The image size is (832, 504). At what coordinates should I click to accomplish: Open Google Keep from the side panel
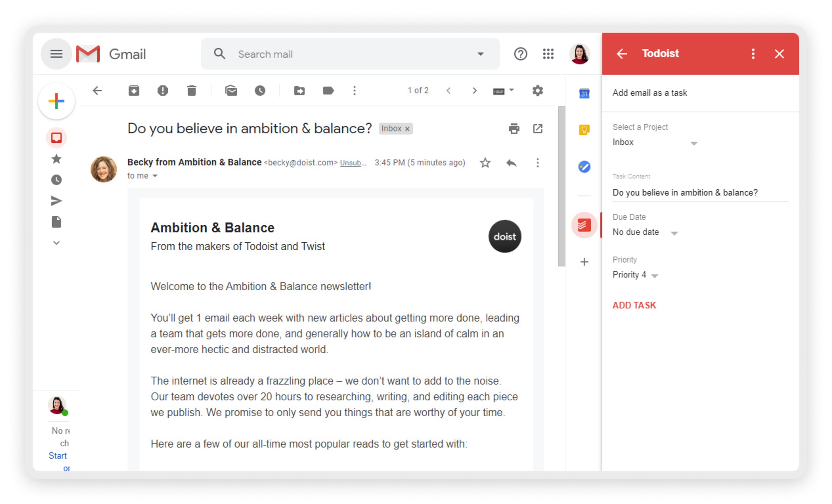pyautogui.click(x=584, y=129)
